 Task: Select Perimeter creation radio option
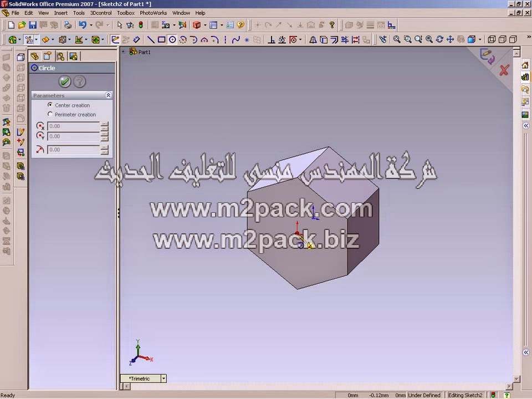pos(50,114)
